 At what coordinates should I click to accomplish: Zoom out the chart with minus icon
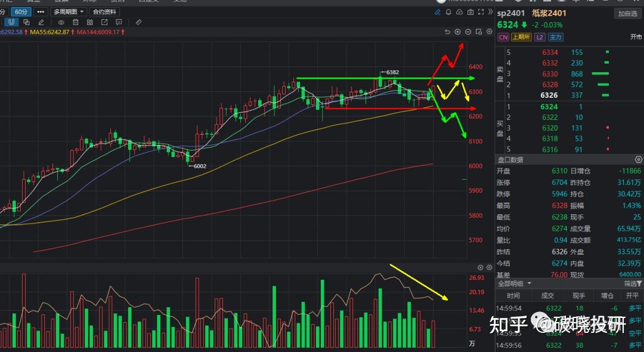(x=468, y=32)
